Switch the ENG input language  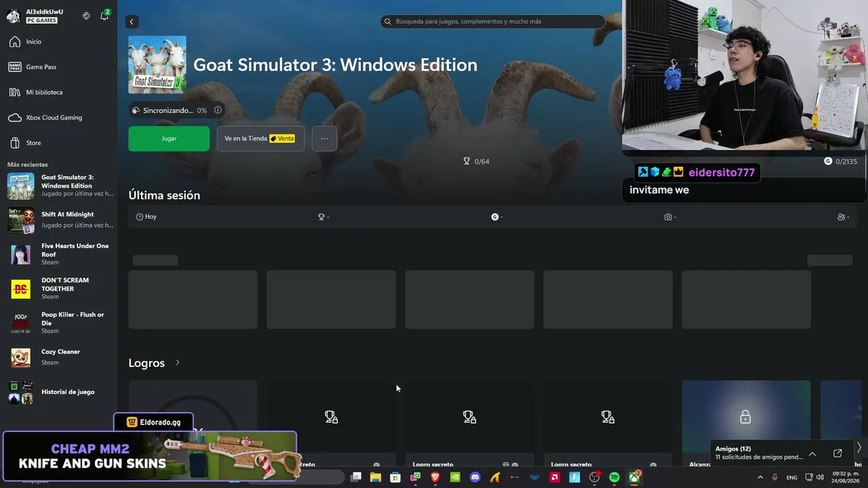[792, 478]
